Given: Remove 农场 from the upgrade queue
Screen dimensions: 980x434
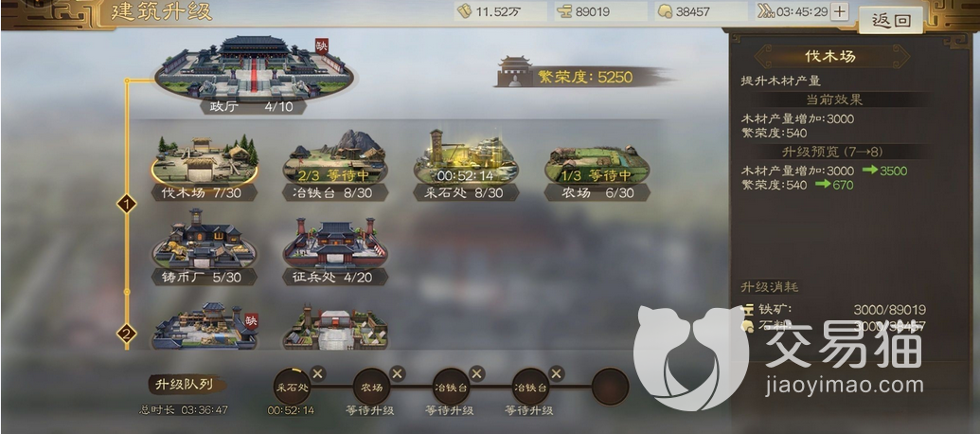Looking at the screenshot, I should click(x=397, y=373).
